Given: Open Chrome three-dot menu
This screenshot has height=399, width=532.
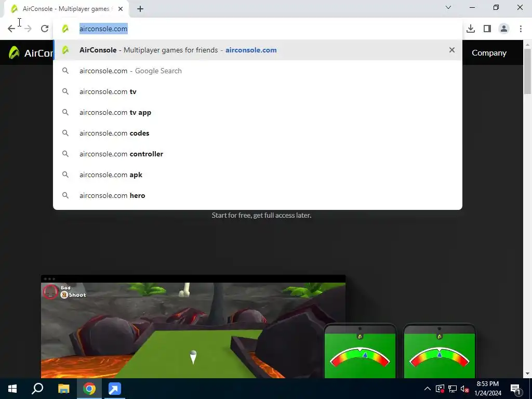Looking at the screenshot, I should (521, 29).
